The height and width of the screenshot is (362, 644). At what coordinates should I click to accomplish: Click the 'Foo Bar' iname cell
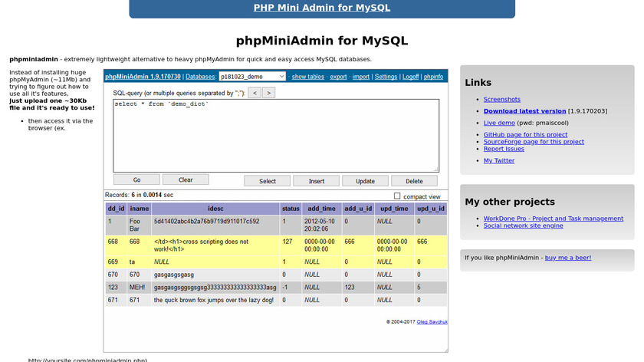coord(140,225)
